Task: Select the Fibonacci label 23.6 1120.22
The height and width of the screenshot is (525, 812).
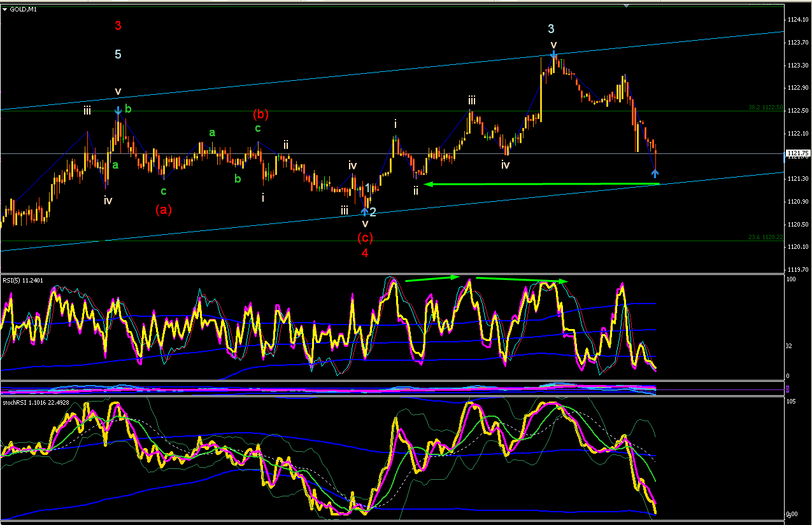Action: tap(766, 237)
